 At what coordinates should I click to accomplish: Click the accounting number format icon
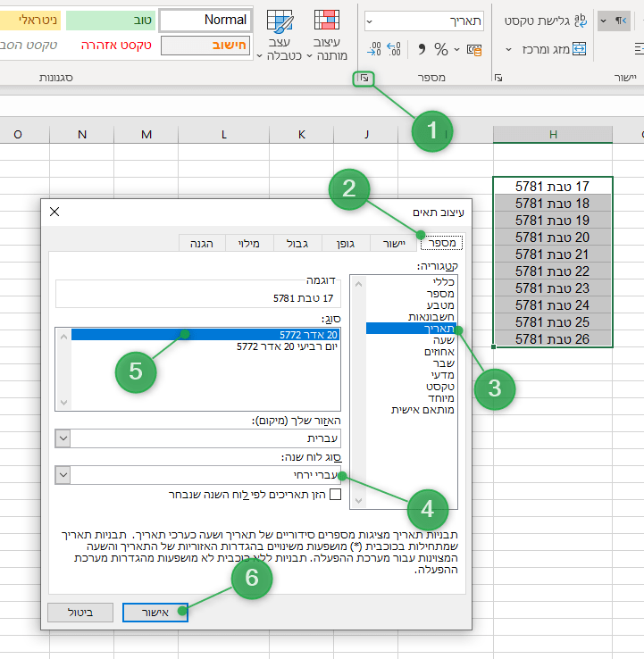pyautogui.click(x=474, y=50)
